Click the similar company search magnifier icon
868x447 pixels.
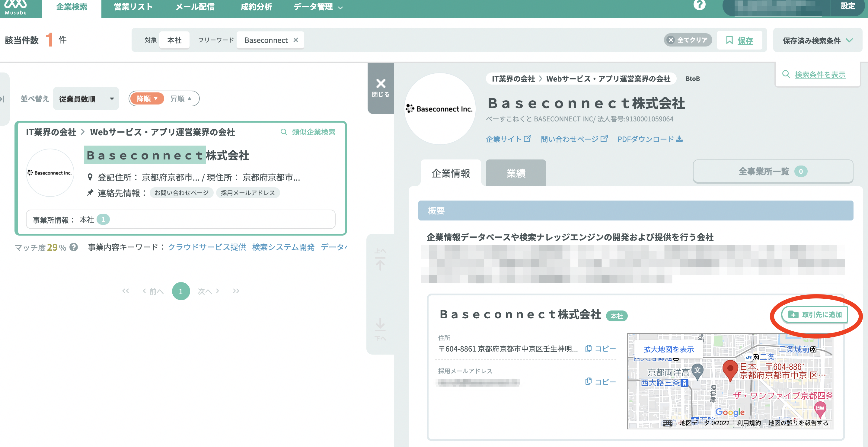coord(284,132)
